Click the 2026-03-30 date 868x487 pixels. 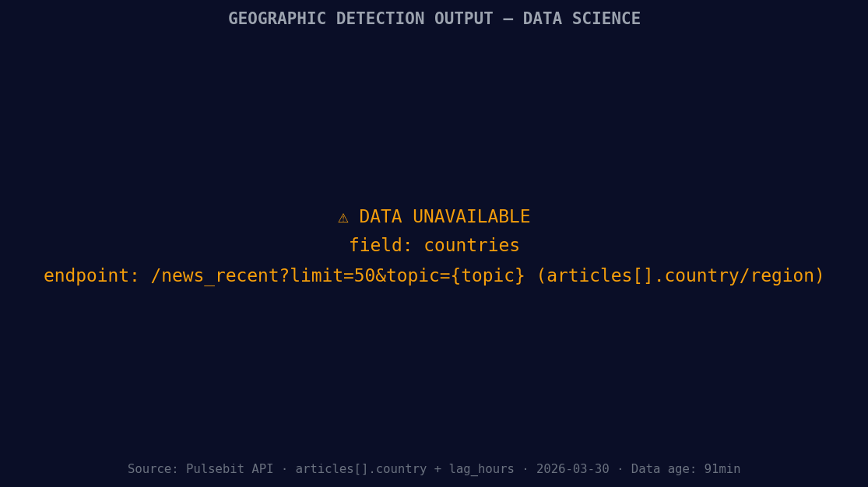pyautogui.click(x=572, y=469)
